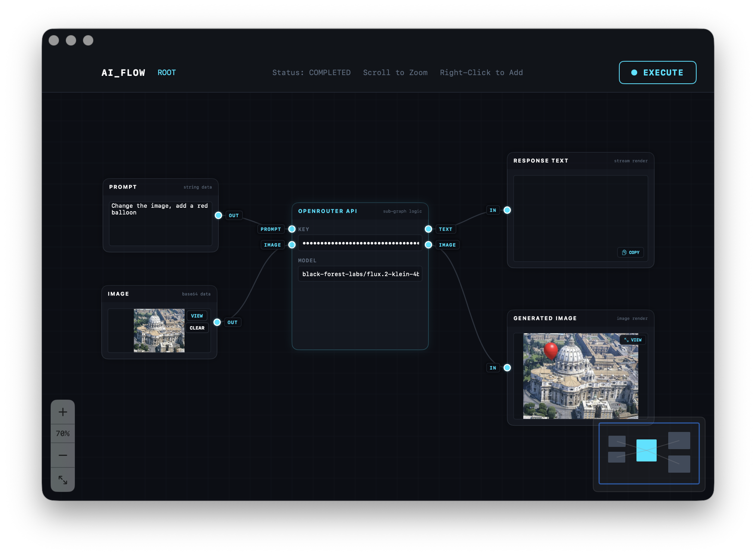This screenshot has height=556, width=756.
Task: Click the generated balloon image
Action: tap(580, 376)
